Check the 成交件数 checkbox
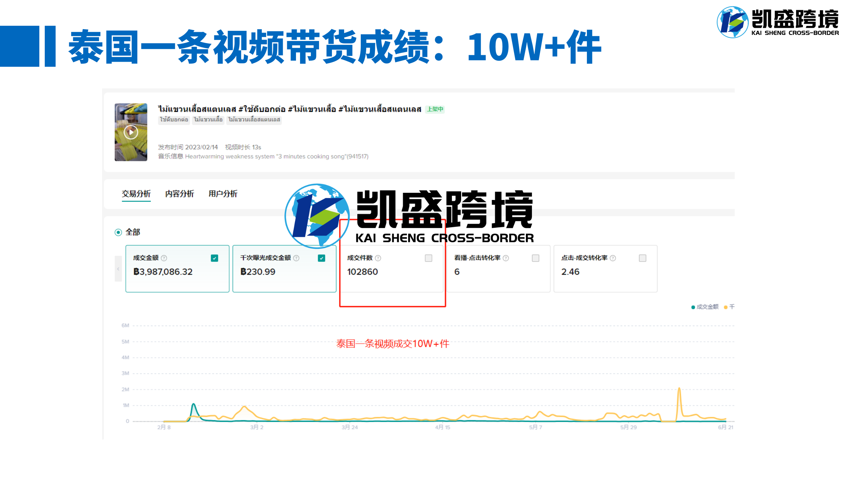 click(x=429, y=258)
